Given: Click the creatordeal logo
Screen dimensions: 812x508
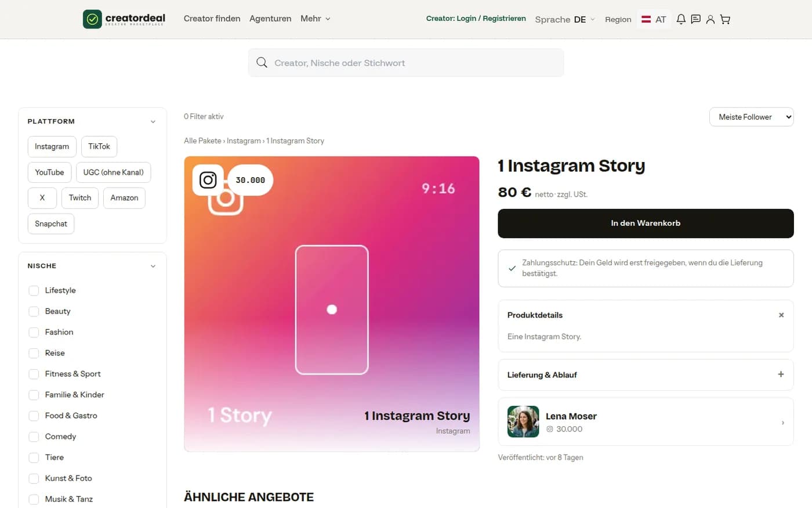Looking at the screenshot, I should click(124, 19).
